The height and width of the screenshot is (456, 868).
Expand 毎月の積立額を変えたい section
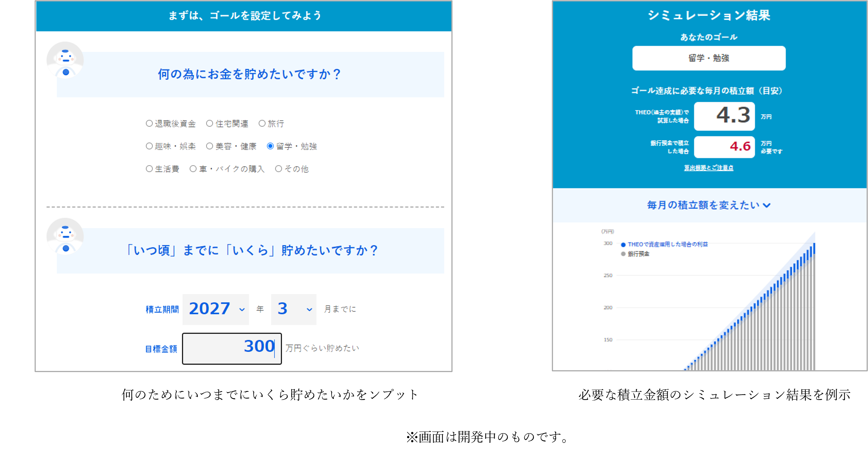pyautogui.click(x=709, y=205)
